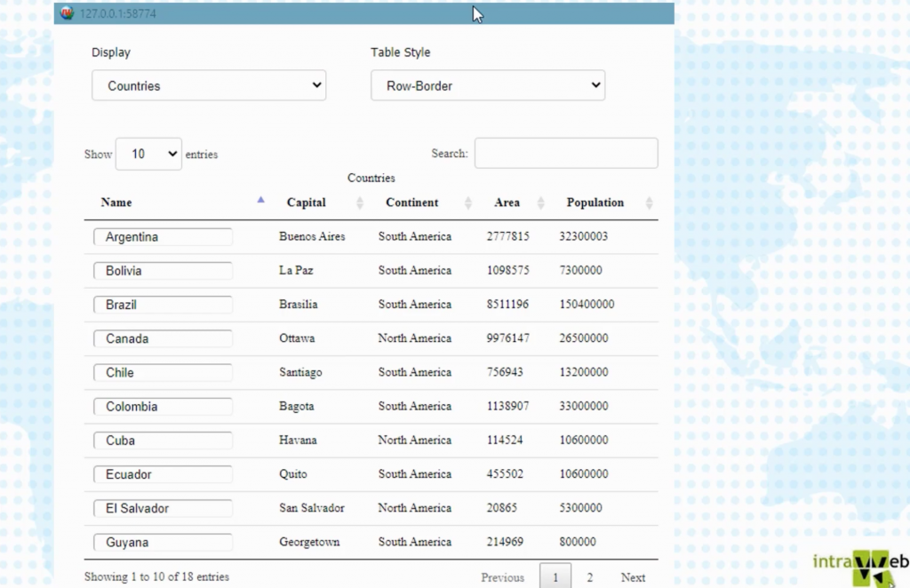Screen dimensions: 910x588
Task: Click inside the Search text box
Action: 565,153
